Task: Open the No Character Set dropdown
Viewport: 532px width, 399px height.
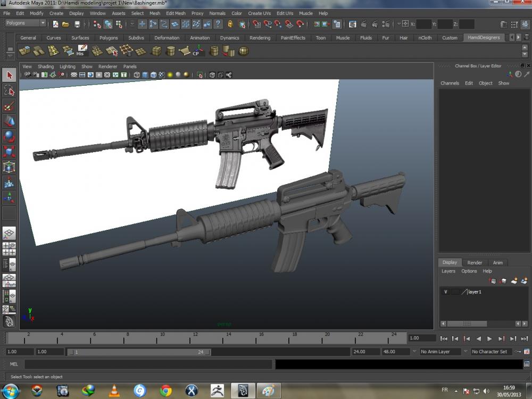Action: click(492, 352)
